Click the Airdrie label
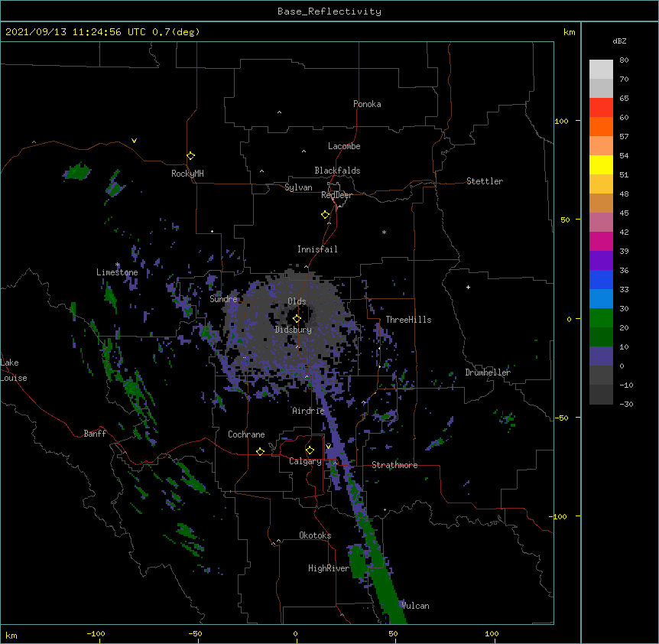 (x=309, y=411)
